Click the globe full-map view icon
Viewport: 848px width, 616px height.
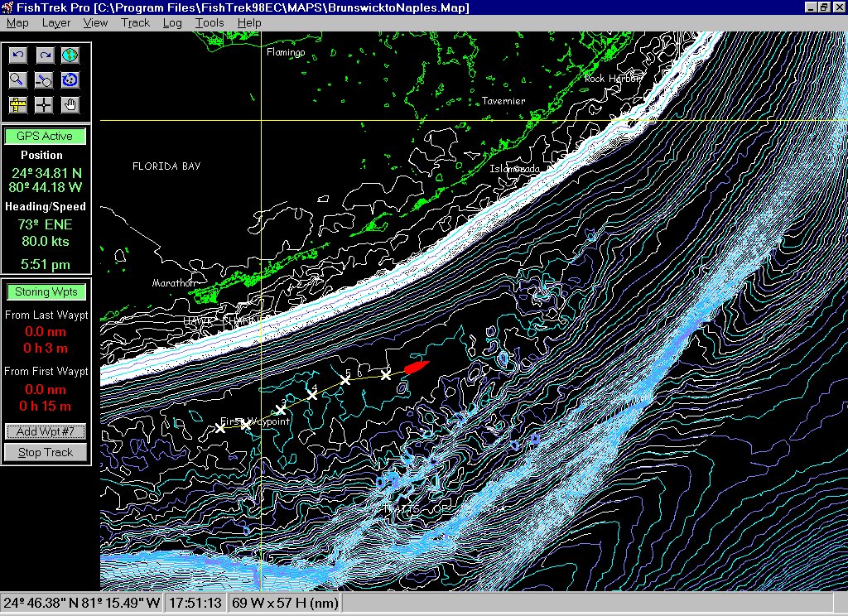click(x=70, y=55)
